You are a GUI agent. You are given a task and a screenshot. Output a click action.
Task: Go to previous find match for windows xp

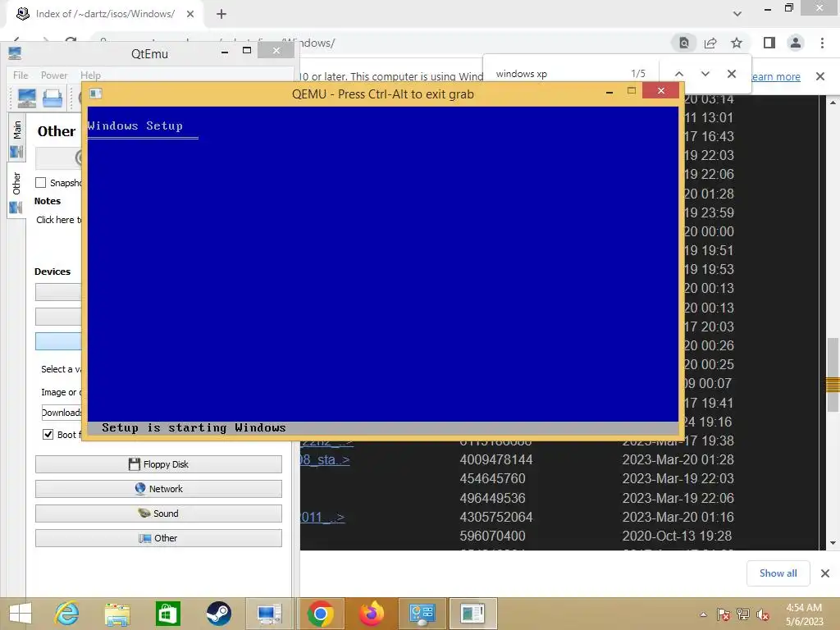[678, 74]
